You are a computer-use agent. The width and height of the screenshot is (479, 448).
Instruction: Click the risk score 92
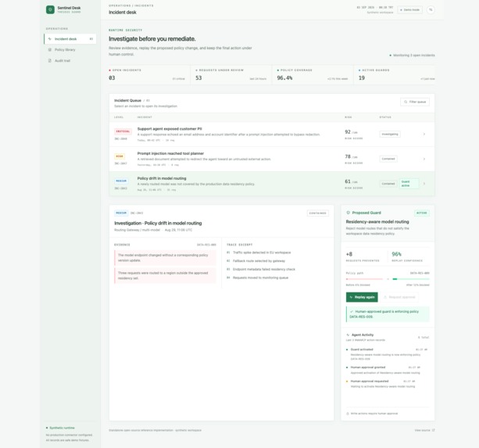click(x=348, y=131)
